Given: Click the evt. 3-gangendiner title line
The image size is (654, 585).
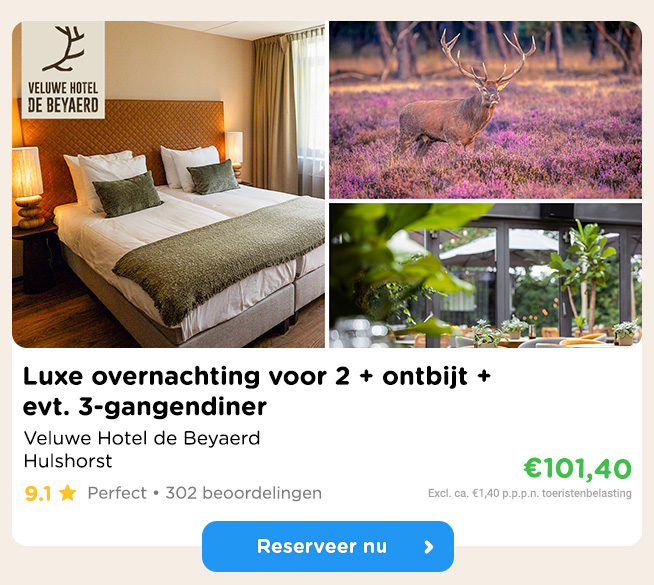Looking at the screenshot, I should point(145,407).
